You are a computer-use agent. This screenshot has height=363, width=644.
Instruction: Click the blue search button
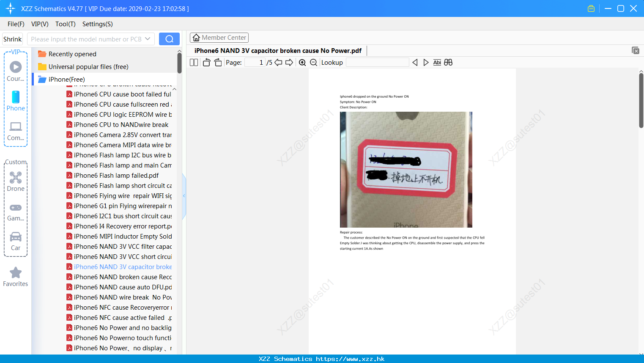169,39
